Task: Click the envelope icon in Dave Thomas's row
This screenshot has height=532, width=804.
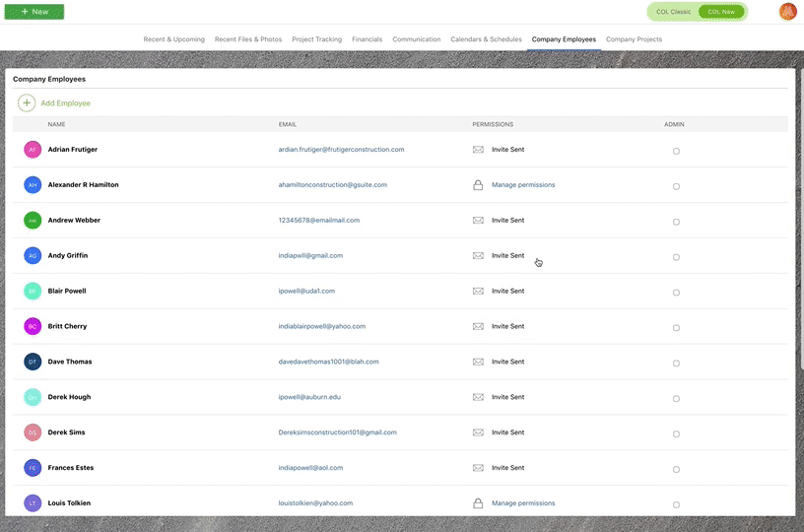Action: 478,362
